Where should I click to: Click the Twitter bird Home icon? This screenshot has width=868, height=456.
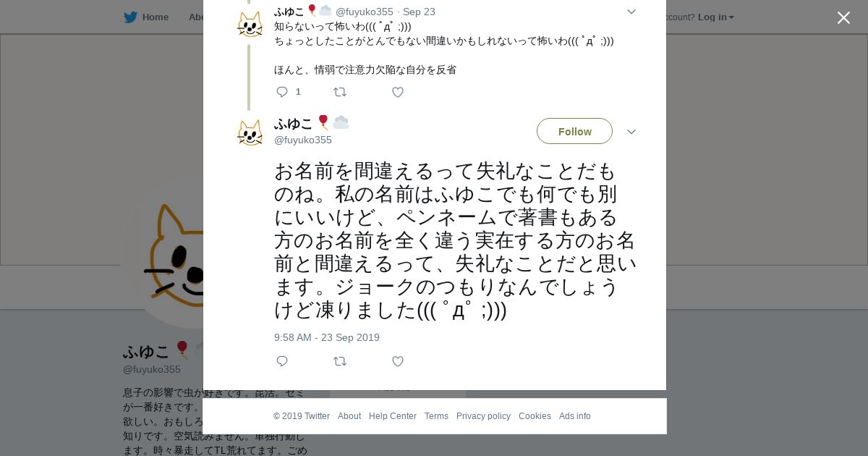coord(130,17)
